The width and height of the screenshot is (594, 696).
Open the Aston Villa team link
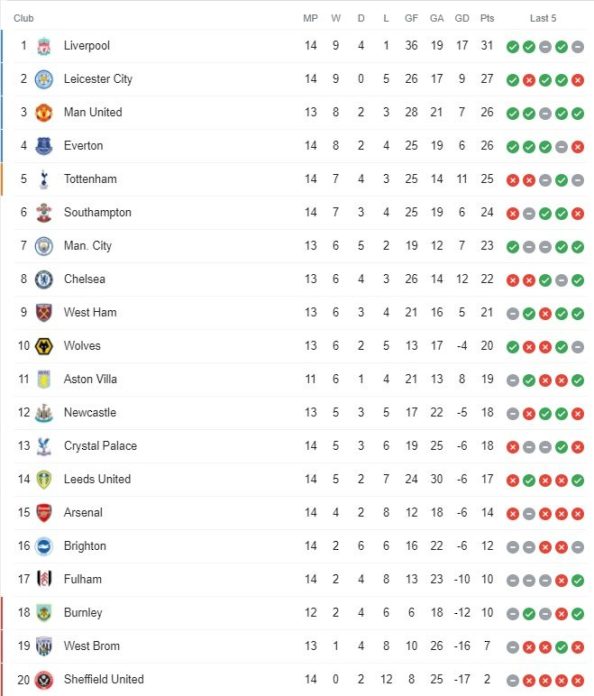(91, 379)
